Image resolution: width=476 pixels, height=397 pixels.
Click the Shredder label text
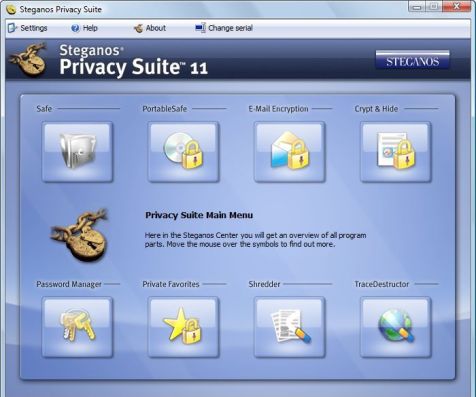pyautogui.click(x=264, y=284)
